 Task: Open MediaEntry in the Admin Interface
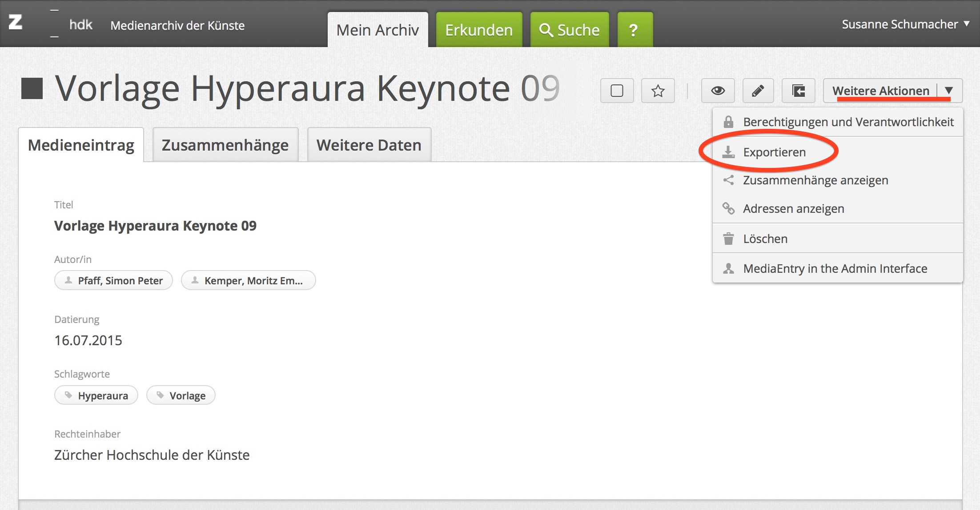835,269
